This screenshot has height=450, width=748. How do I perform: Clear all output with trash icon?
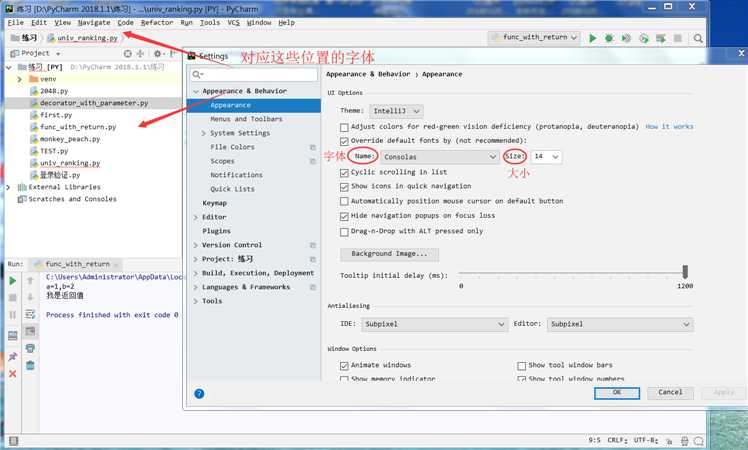pyautogui.click(x=30, y=366)
